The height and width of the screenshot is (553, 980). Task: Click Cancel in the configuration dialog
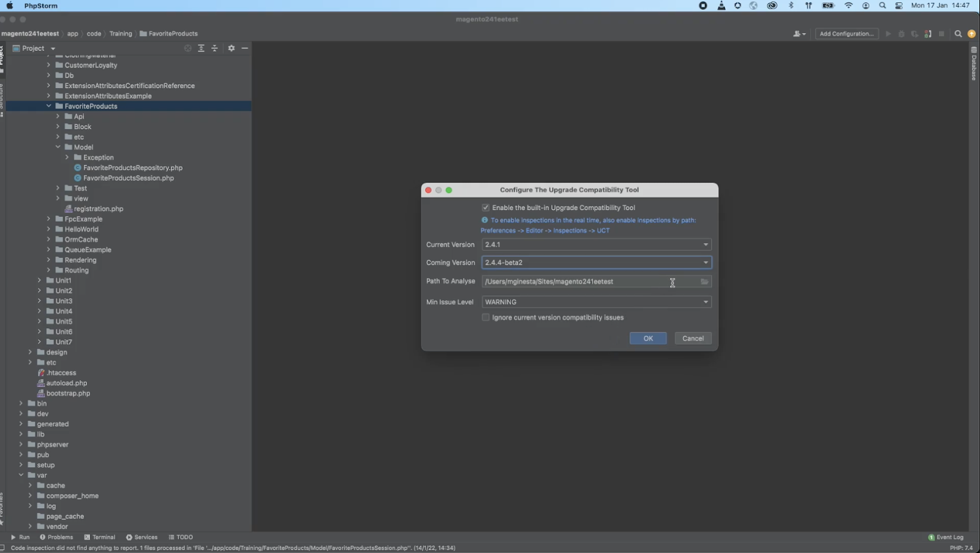click(693, 339)
